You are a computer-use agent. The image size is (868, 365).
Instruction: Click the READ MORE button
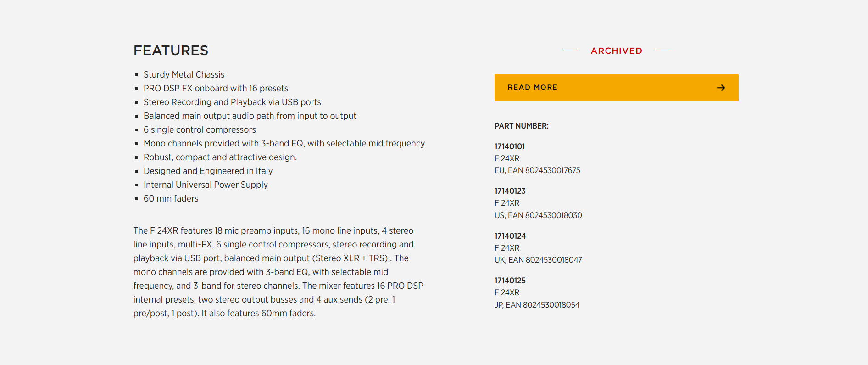pos(616,87)
